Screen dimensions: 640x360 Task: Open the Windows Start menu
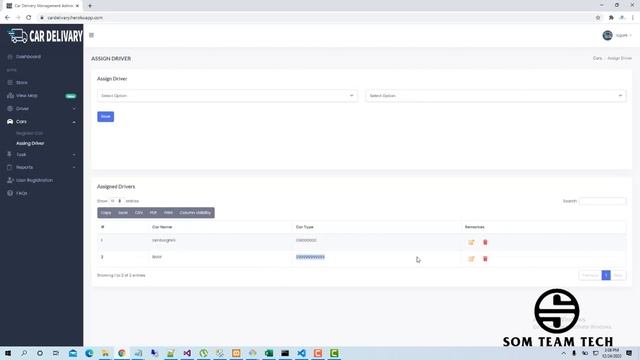click(8, 353)
